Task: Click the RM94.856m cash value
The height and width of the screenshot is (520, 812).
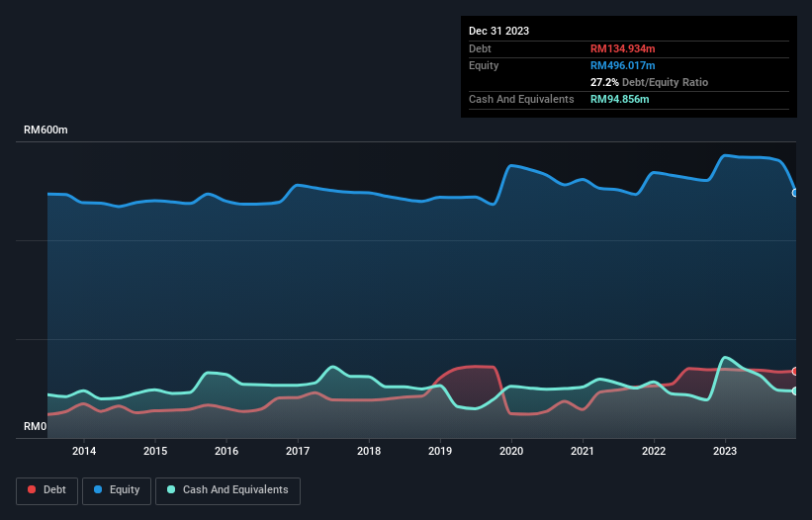Action: (619, 99)
